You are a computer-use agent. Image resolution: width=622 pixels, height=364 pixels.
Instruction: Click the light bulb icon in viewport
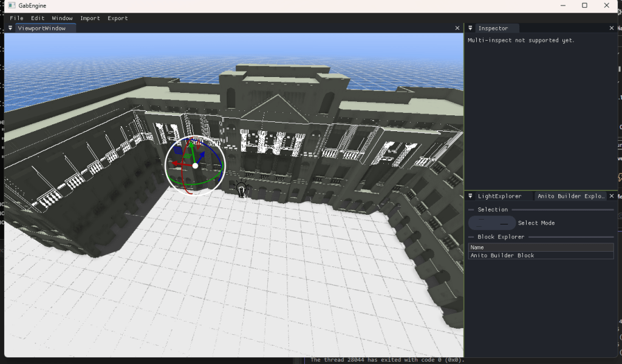point(242,190)
